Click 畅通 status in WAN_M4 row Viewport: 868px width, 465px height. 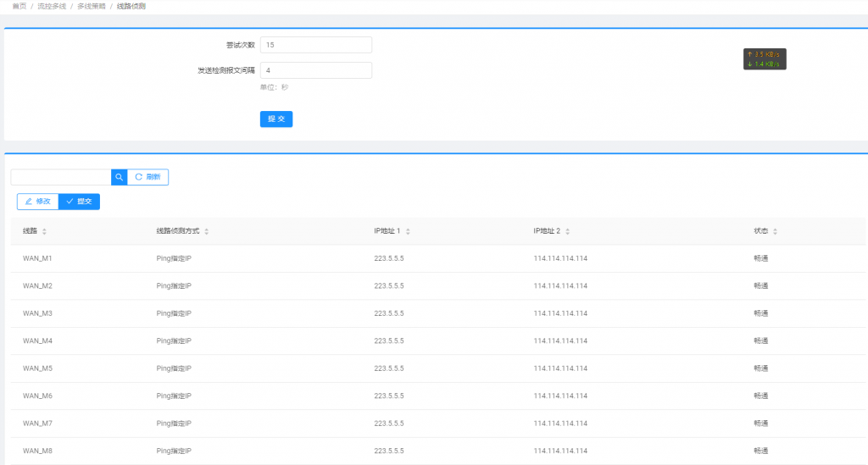tap(760, 340)
